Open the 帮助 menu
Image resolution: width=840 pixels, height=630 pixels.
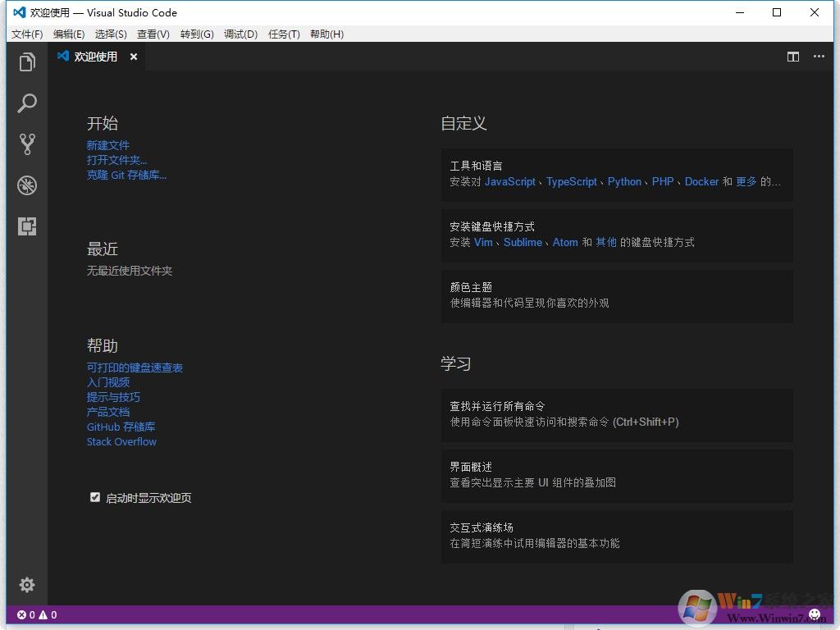pos(326,34)
